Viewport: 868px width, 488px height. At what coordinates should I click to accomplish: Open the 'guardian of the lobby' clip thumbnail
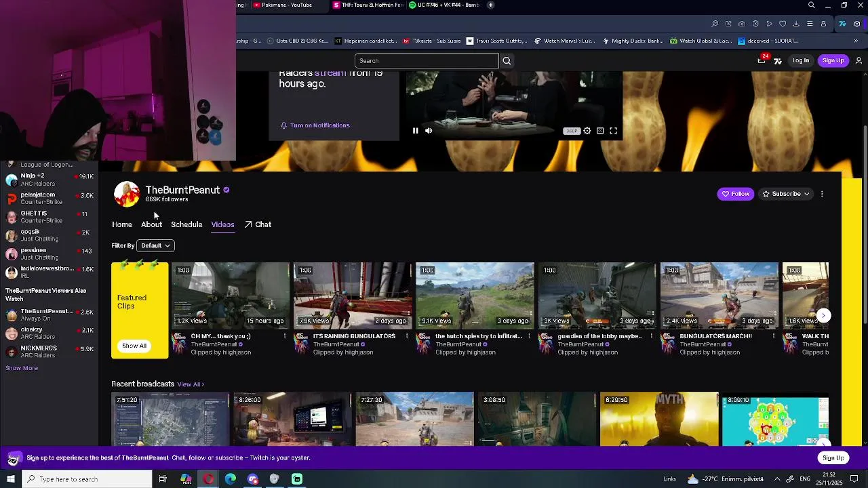597,296
